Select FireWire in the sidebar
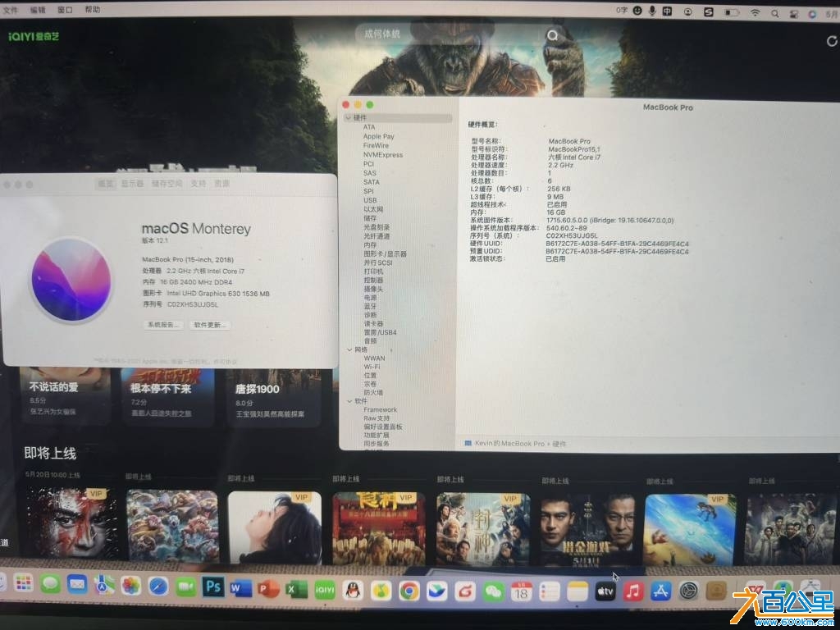Viewport: 840px width, 630px height. click(376, 146)
